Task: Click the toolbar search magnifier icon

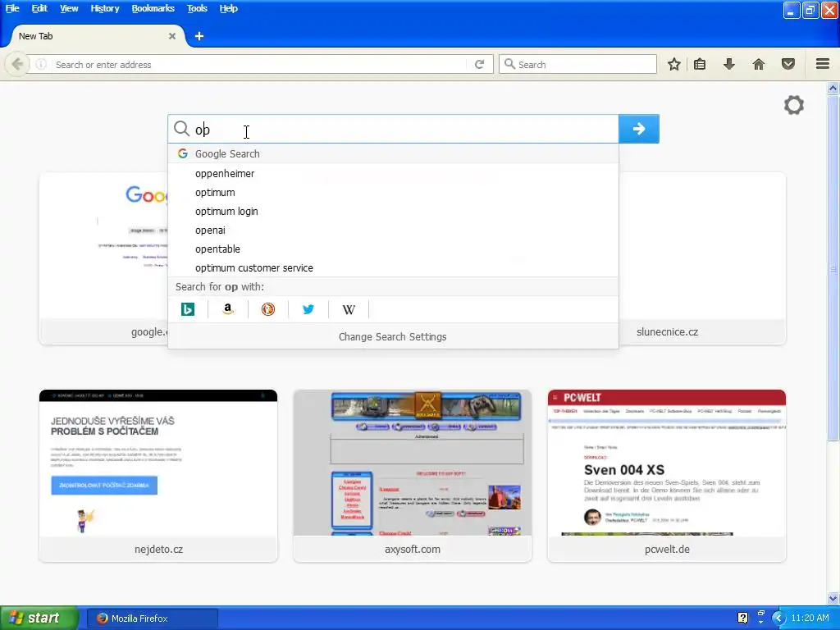Action: point(510,64)
